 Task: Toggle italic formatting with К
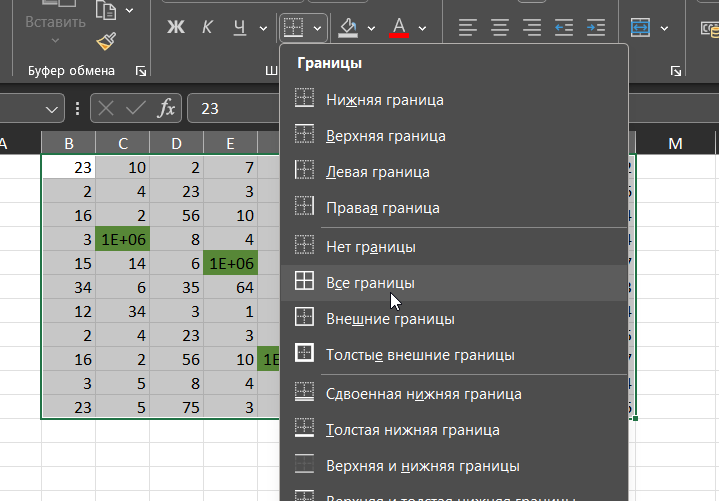pos(207,27)
